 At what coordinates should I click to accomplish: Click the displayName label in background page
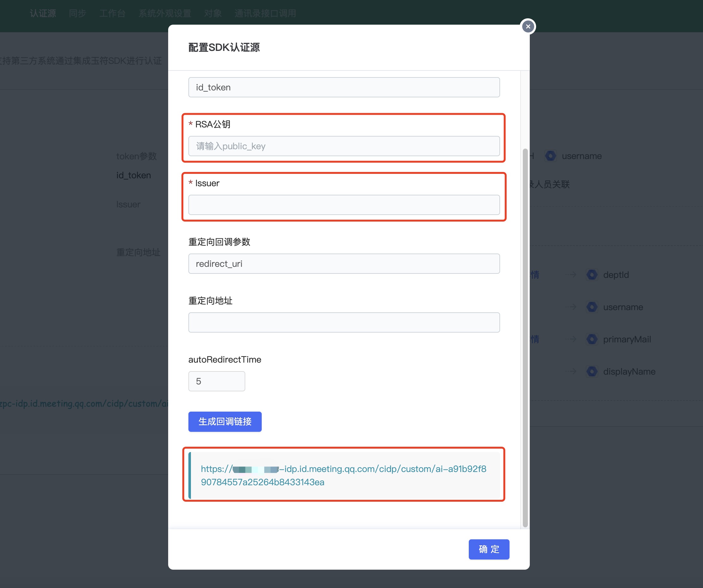(629, 371)
